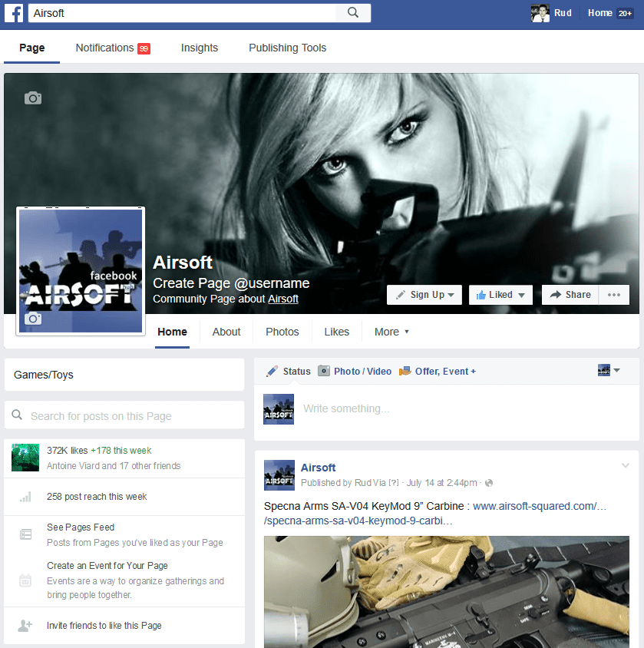Screen dimensions: 644x648
Task: Open the About tab
Action: click(226, 332)
